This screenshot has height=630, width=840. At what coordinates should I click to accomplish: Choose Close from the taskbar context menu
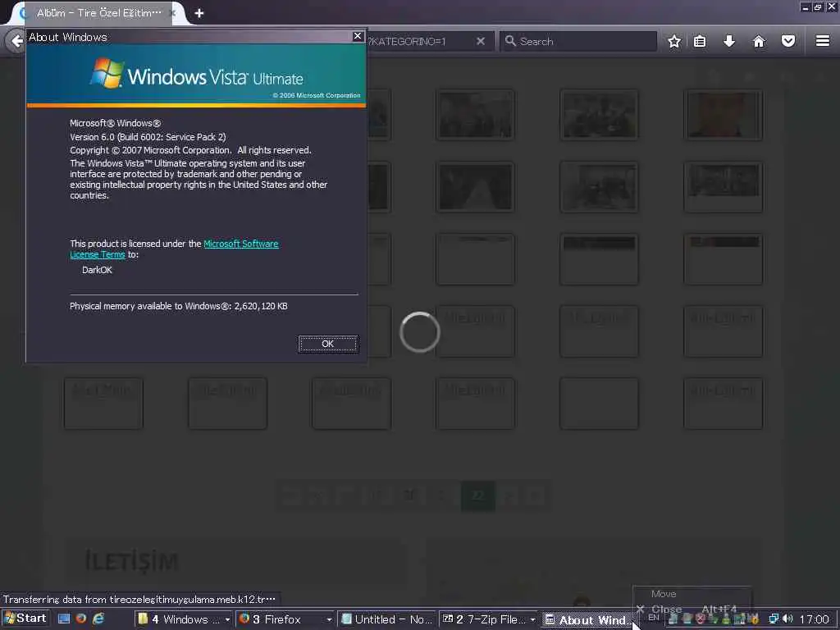click(666, 609)
